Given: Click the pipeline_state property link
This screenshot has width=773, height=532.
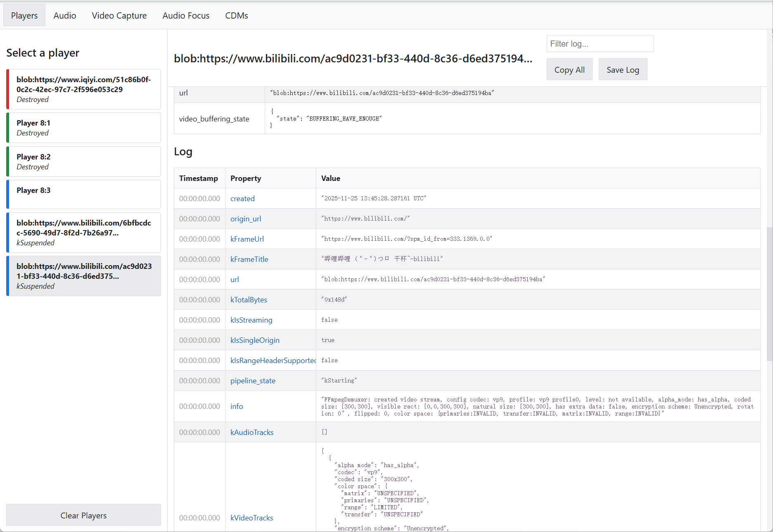Looking at the screenshot, I should (x=253, y=380).
